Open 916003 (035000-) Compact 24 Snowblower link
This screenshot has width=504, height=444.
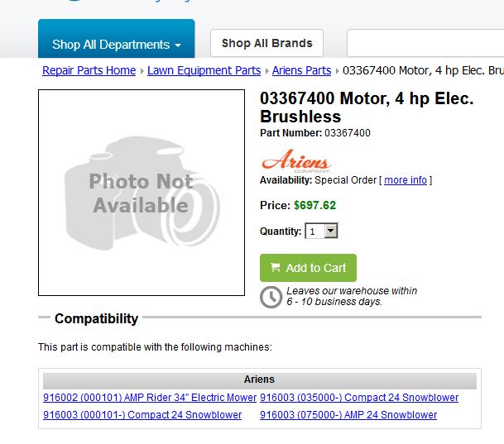[x=359, y=398]
